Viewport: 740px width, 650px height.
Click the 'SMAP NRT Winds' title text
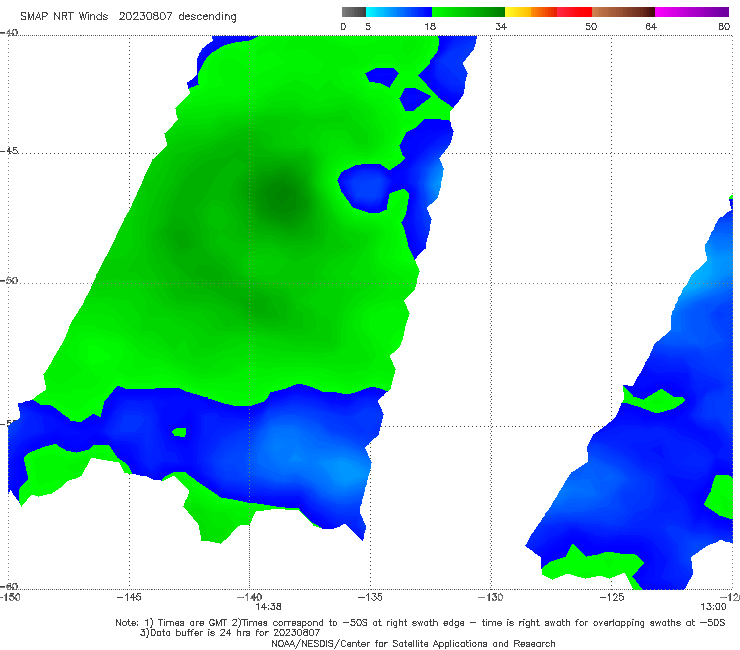pyautogui.click(x=64, y=16)
